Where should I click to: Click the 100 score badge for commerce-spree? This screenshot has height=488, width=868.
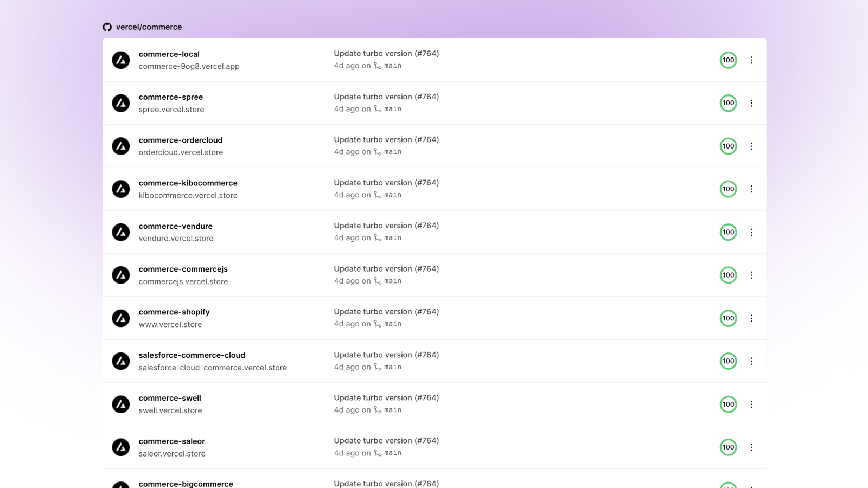click(x=728, y=103)
